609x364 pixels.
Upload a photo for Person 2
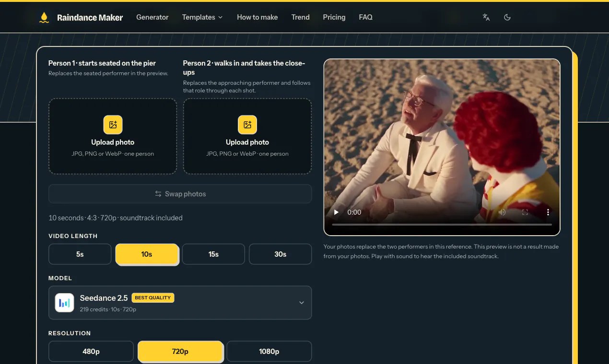coord(247,136)
